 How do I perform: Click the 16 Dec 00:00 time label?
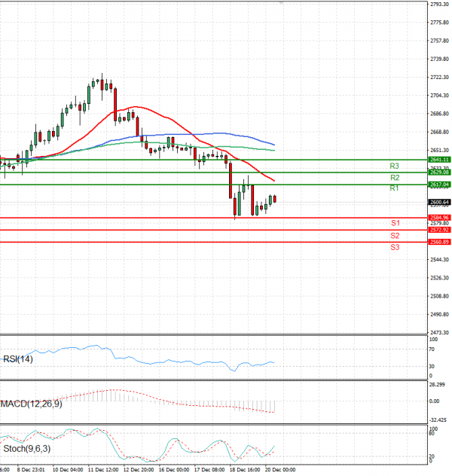(x=174, y=470)
